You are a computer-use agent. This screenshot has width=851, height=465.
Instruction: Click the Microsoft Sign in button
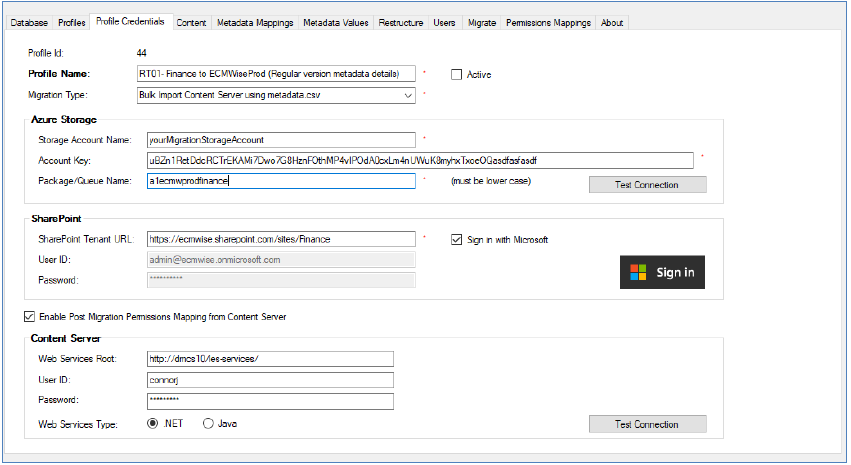(662, 272)
